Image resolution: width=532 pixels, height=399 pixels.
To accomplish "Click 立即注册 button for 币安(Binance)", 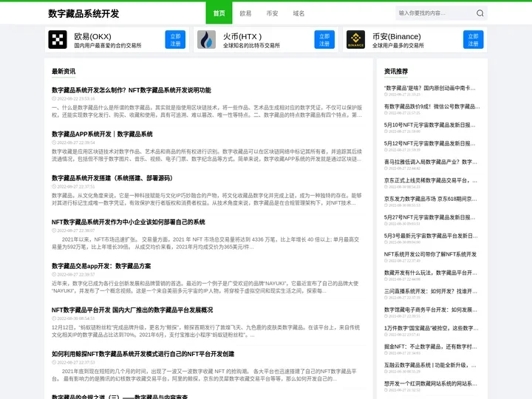I will pyautogui.click(x=474, y=40).
